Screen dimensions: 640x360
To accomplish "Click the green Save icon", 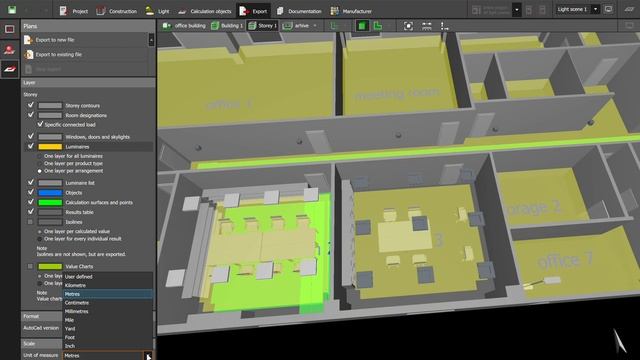I will 12,10.
